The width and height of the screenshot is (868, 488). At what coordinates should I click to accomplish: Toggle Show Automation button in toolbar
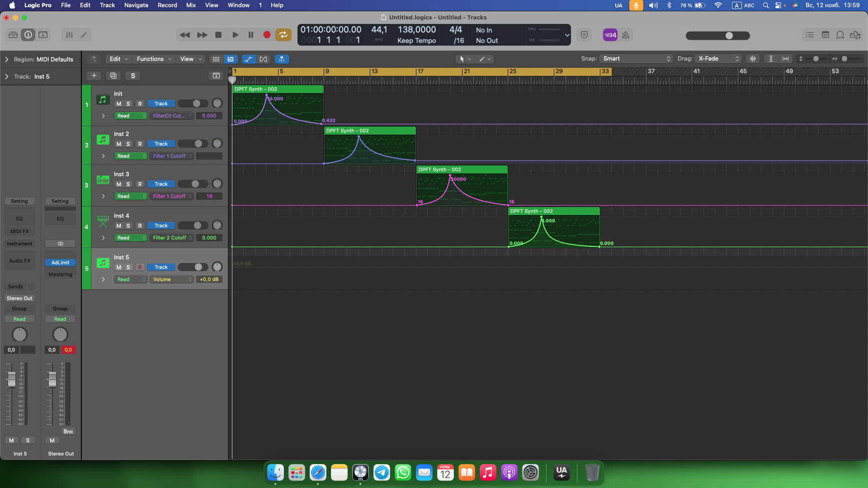248,59
